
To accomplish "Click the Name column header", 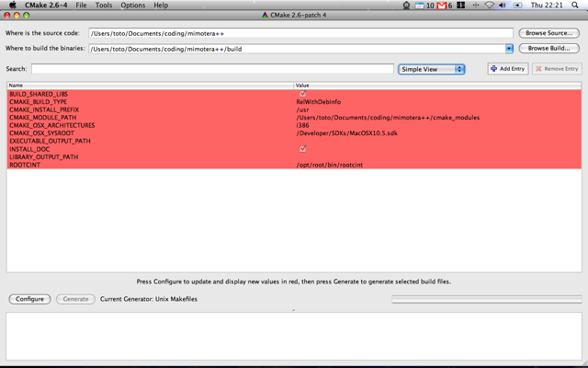I will [x=150, y=86].
